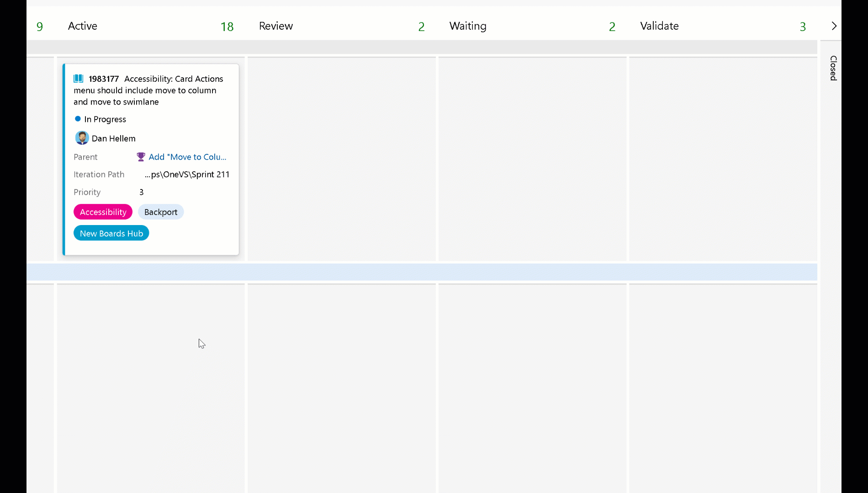
Task: Open the Iteration Path value Sprint 211
Action: (x=186, y=174)
